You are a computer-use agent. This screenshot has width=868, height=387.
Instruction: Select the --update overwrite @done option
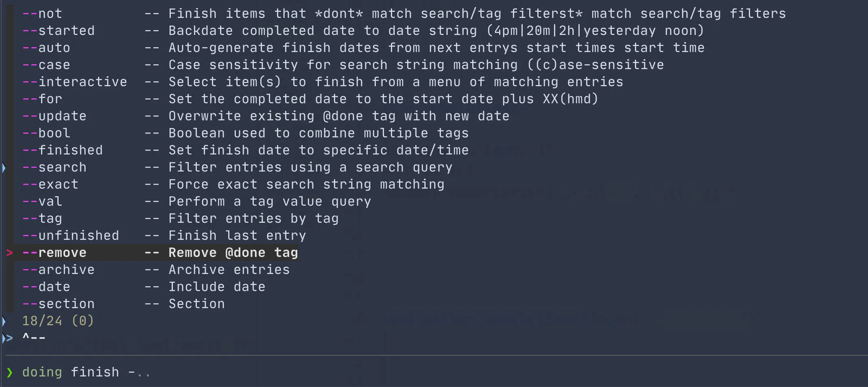click(x=55, y=116)
